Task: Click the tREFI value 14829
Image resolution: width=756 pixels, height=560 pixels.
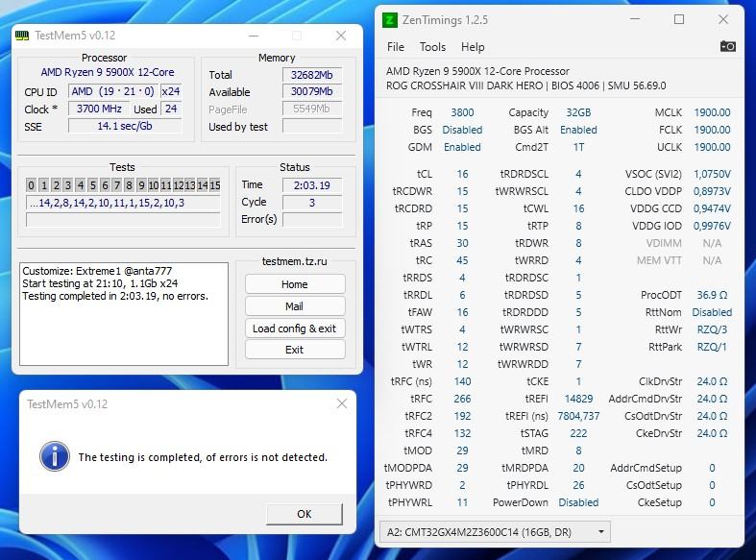Action: [578, 399]
